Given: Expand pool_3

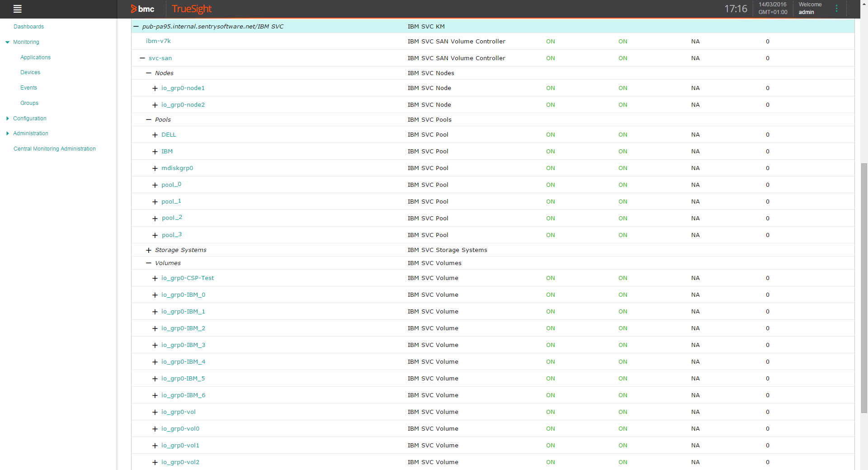Looking at the screenshot, I should [x=155, y=235].
